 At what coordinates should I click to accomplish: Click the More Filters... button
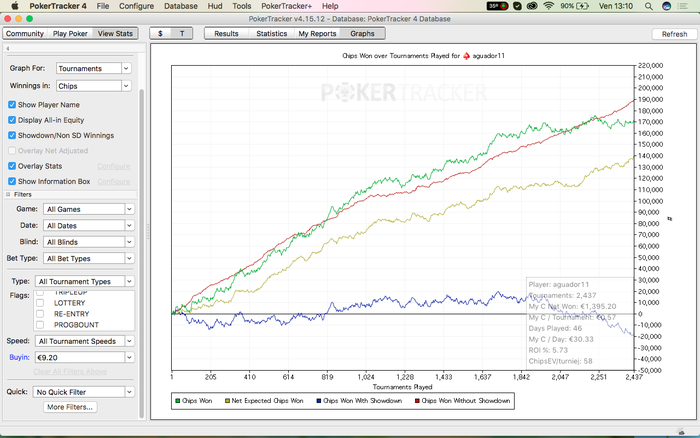coord(70,407)
